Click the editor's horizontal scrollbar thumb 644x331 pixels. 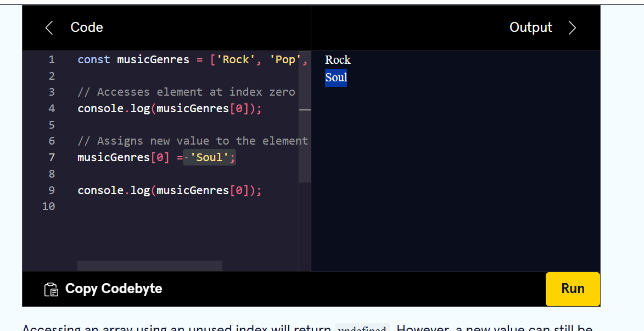[149, 266]
